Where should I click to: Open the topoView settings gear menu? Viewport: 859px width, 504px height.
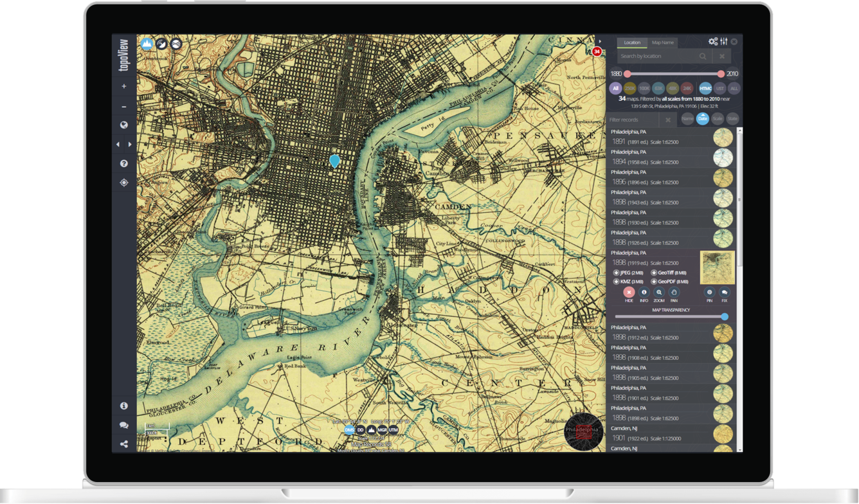[712, 42]
